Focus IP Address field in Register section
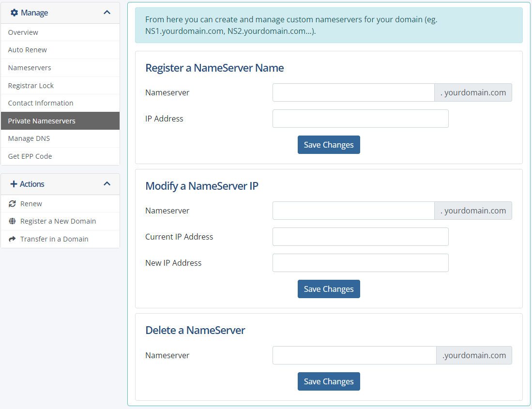 [x=361, y=119]
